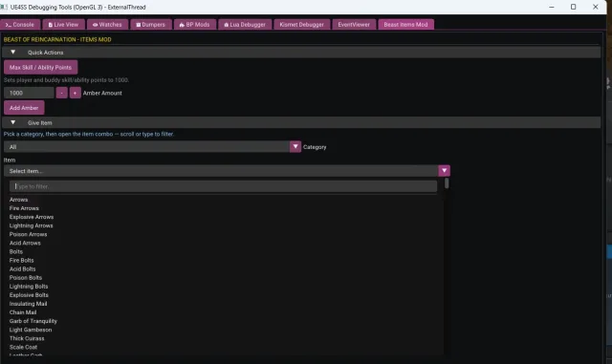Image resolution: width=612 pixels, height=364 pixels.
Task: Pick the Bolts item
Action: point(16,251)
